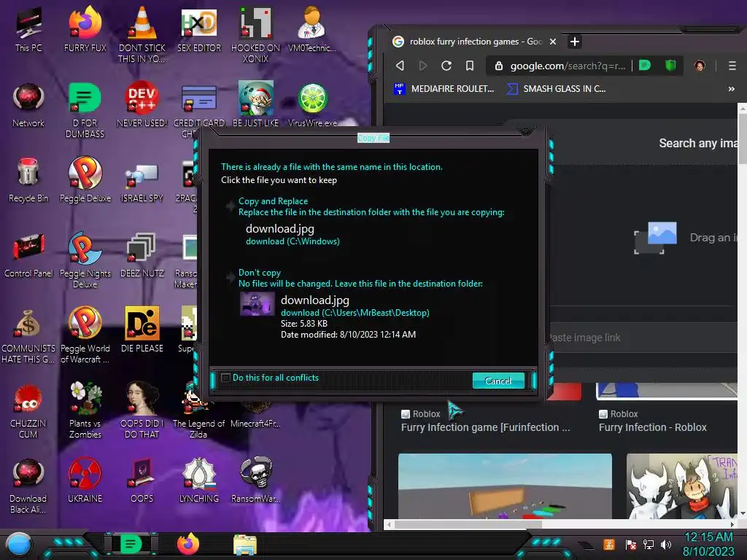Open the Download Black Ali shortcut
The image size is (747, 560).
pos(28,486)
